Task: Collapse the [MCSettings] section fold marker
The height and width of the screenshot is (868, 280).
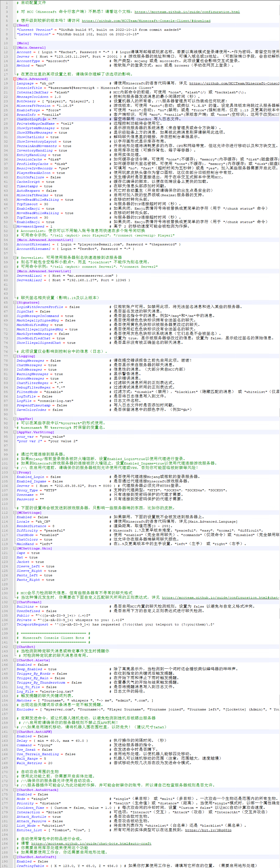Action: (x=15, y=512)
